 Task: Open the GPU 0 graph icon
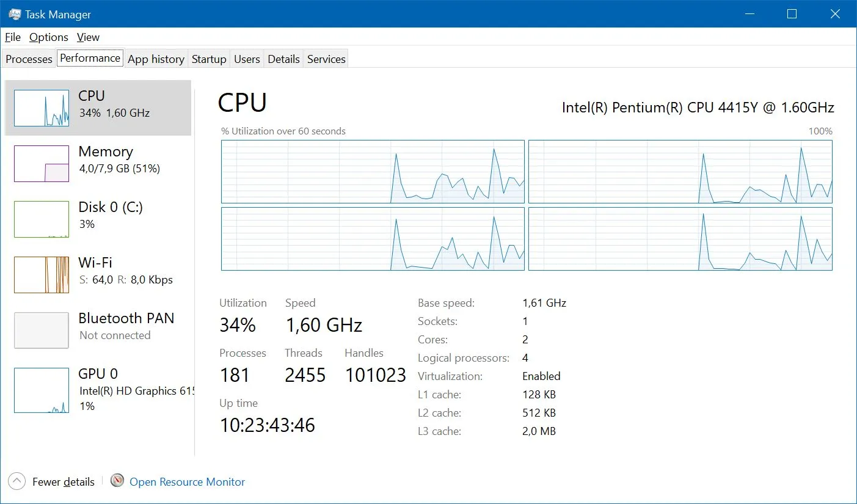pyautogui.click(x=42, y=390)
